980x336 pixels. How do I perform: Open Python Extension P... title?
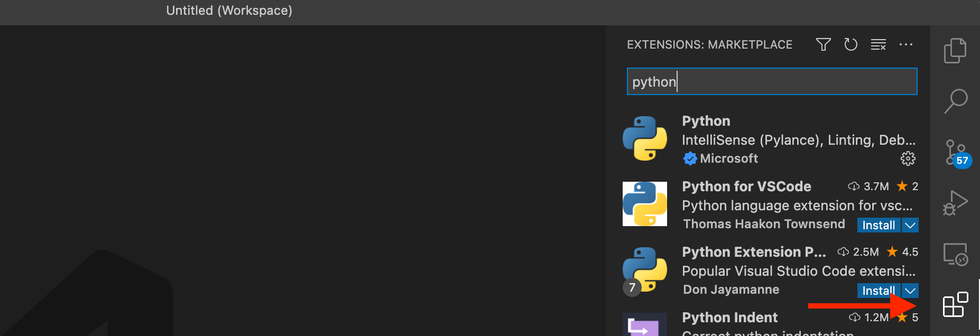(x=754, y=252)
